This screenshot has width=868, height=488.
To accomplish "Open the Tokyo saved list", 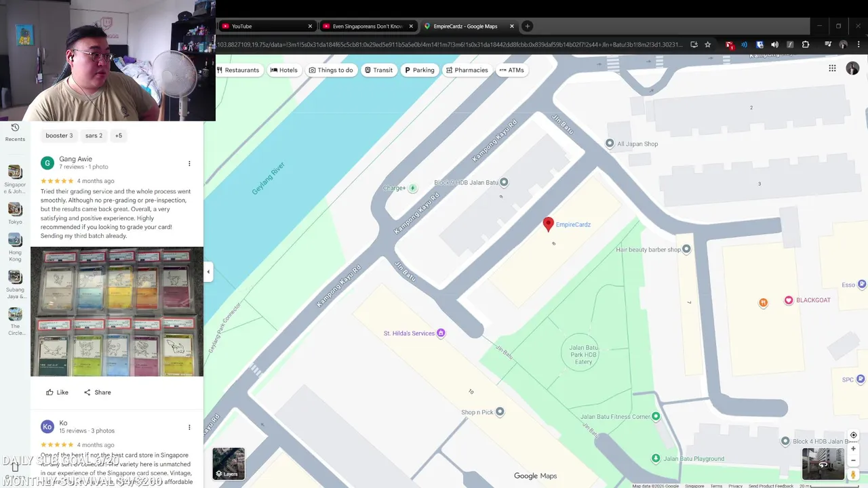I will click(15, 209).
